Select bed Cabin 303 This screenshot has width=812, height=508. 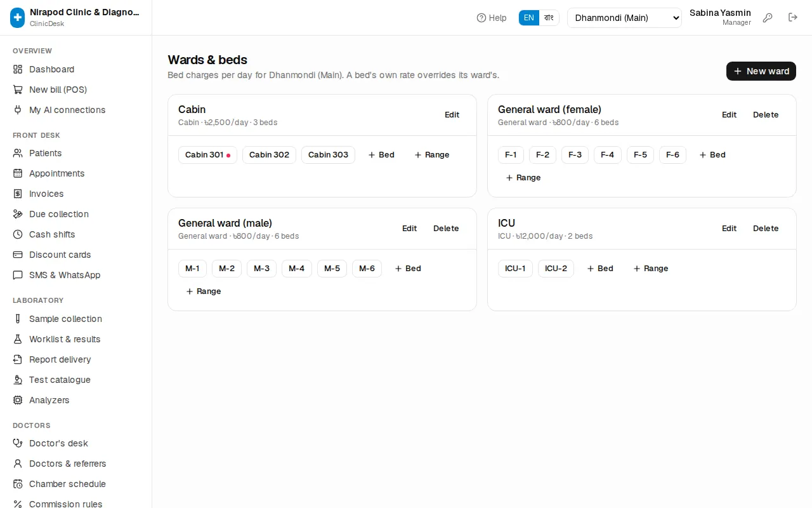pyautogui.click(x=328, y=155)
